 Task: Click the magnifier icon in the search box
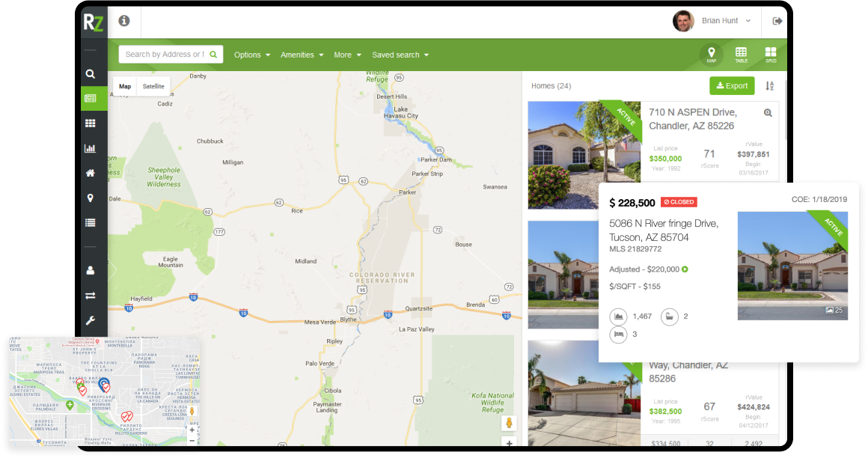(x=213, y=55)
